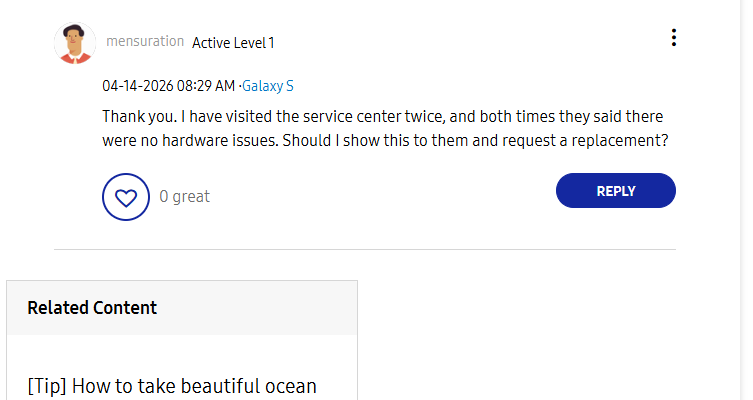Click the '[Tip]' prefix of the related article
Screen dimensions: 753x400
pos(47,386)
